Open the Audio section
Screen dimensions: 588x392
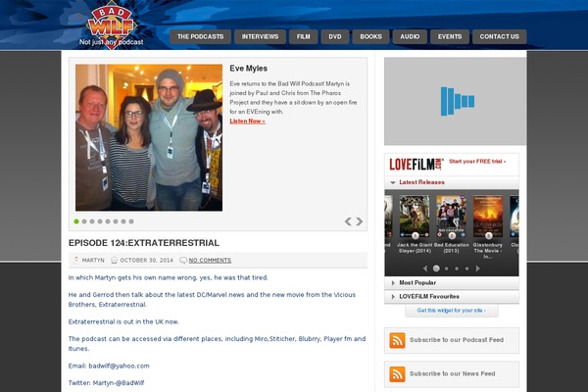coord(410,37)
